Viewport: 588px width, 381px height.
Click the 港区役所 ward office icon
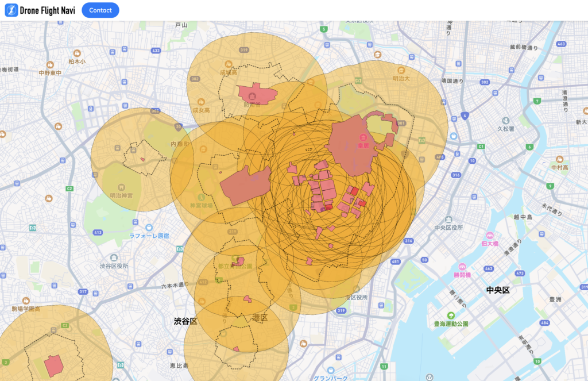(x=356, y=289)
